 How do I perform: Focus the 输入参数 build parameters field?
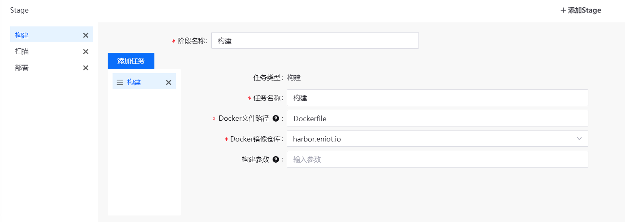(437, 159)
